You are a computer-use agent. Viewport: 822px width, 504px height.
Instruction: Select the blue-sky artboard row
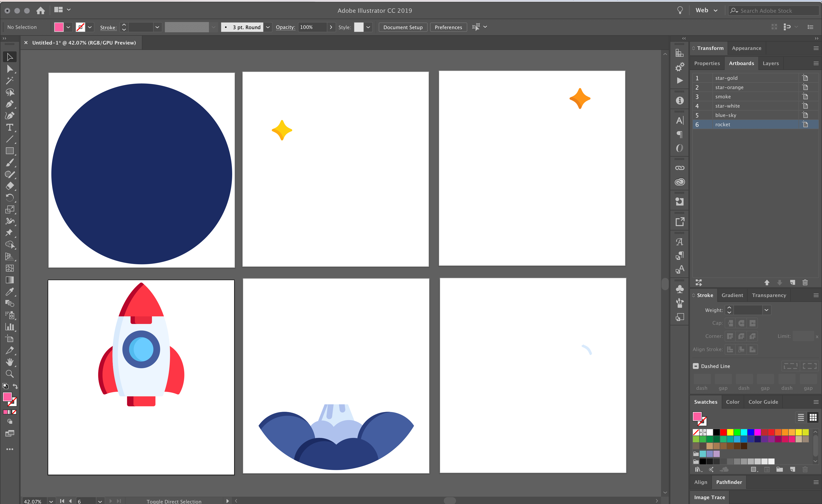755,115
